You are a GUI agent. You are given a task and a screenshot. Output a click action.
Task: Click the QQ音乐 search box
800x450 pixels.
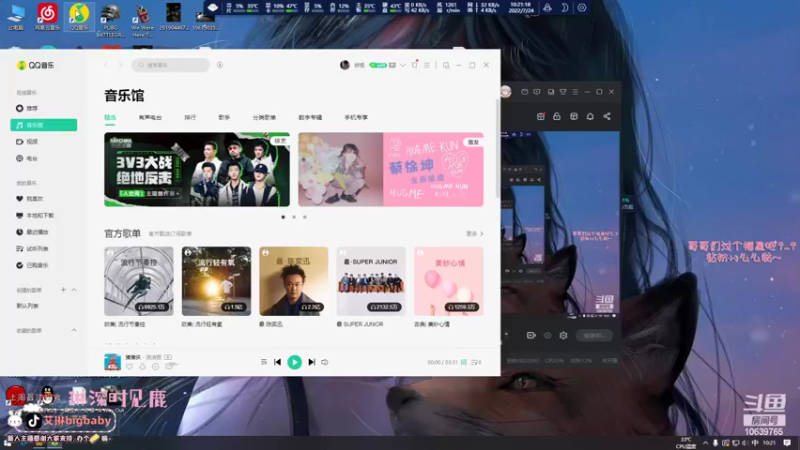(171, 65)
